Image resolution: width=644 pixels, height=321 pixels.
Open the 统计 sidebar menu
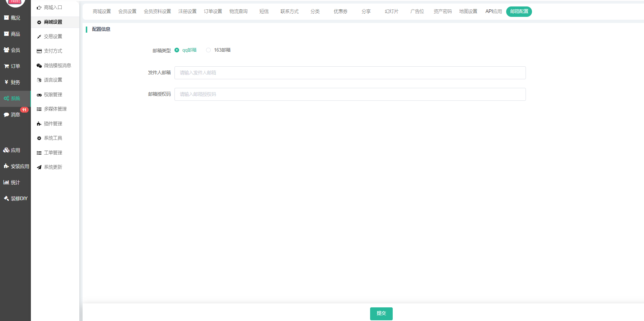pos(15,182)
